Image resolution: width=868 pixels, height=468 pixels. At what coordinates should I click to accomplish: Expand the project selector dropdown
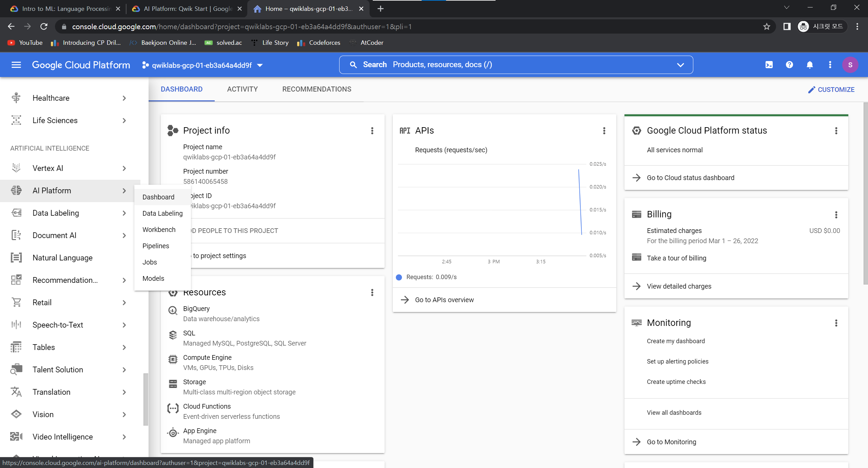click(x=260, y=65)
